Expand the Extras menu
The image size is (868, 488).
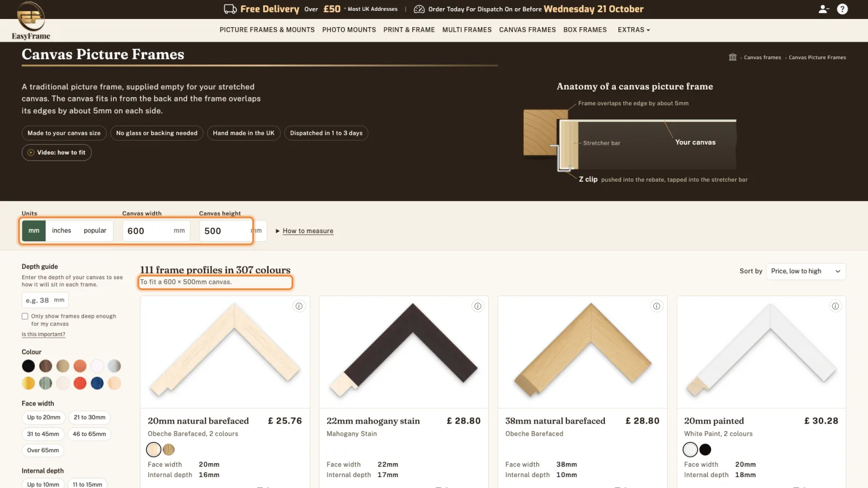click(634, 30)
